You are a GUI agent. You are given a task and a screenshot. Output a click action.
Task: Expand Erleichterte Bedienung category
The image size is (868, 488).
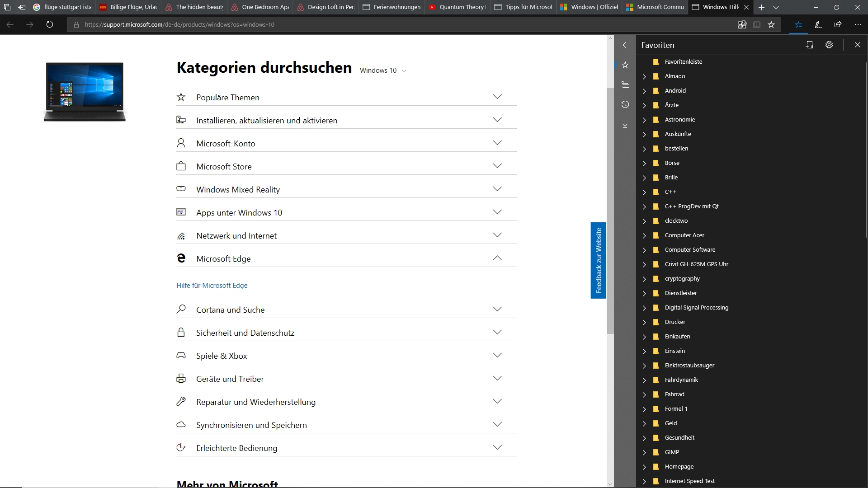pos(346,448)
